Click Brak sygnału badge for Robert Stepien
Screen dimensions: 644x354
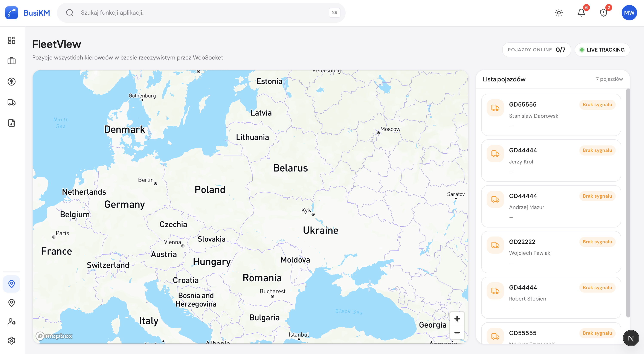point(597,287)
